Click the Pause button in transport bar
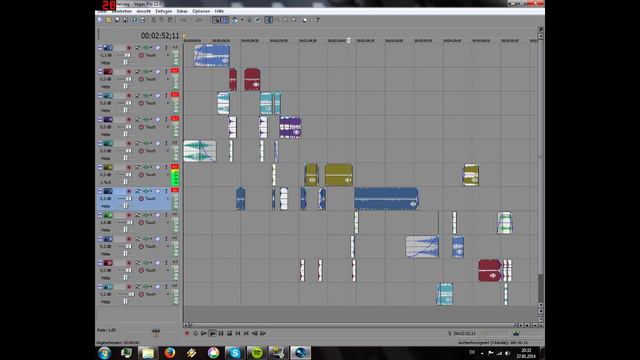 (221, 333)
